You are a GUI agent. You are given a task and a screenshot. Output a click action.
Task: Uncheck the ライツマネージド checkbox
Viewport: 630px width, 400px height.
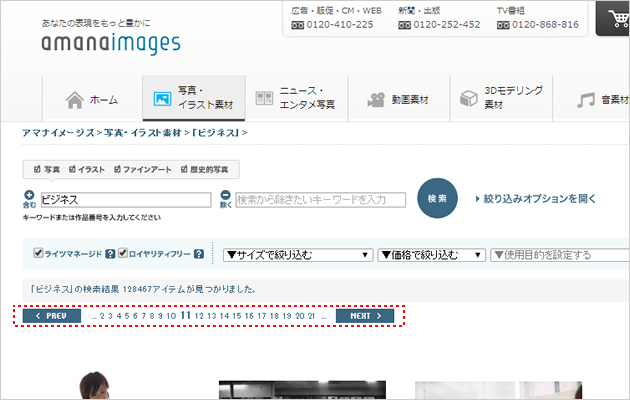[x=38, y=253]
